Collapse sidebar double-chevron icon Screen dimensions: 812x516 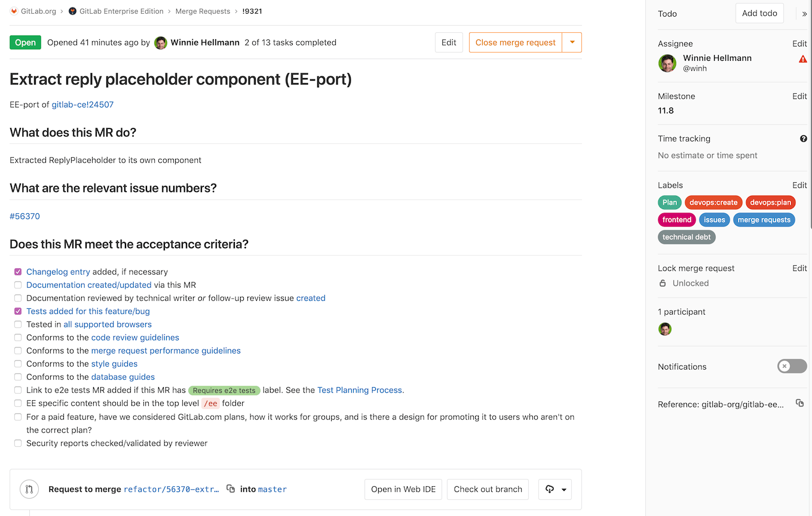click(x=804, y=14)
